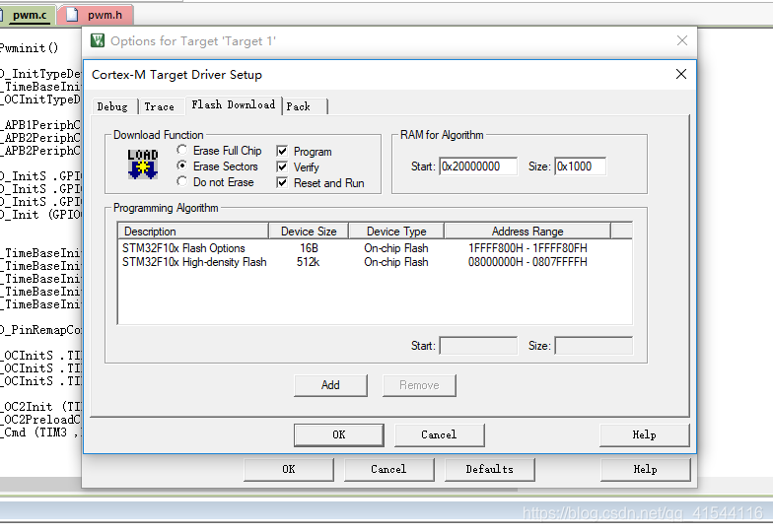773x532 pixels.
Task: Click address range 1FFFF800H - 1FFFF80FH
Action: click(x=527, y=248)
